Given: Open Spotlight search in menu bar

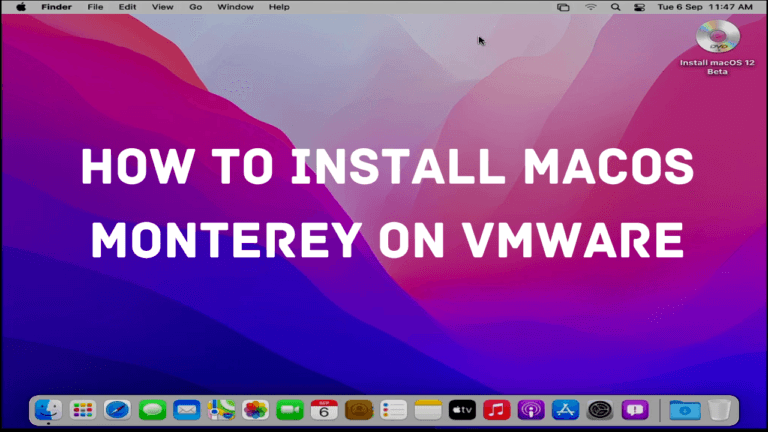Looking at the screenshot, I should 615,7.
